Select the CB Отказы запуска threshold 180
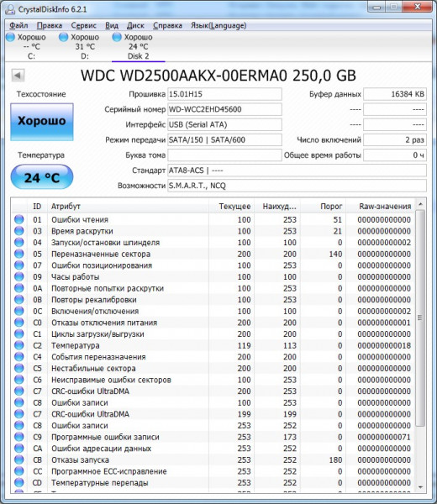 click(x=335, y=460)
